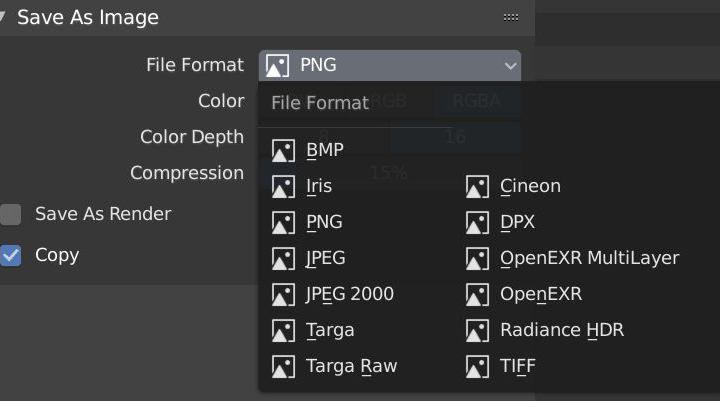
Task: Enable the Save As Render checkbox
Action: (x=11, y=214)
